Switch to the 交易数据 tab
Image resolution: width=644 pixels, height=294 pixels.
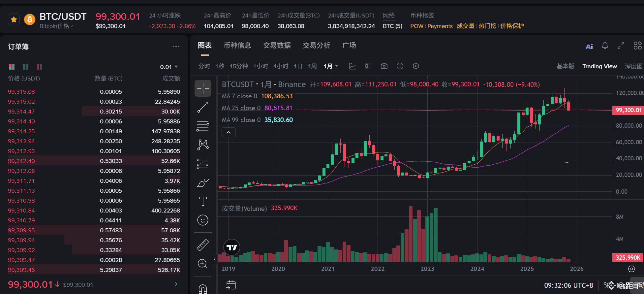point(277,46)
